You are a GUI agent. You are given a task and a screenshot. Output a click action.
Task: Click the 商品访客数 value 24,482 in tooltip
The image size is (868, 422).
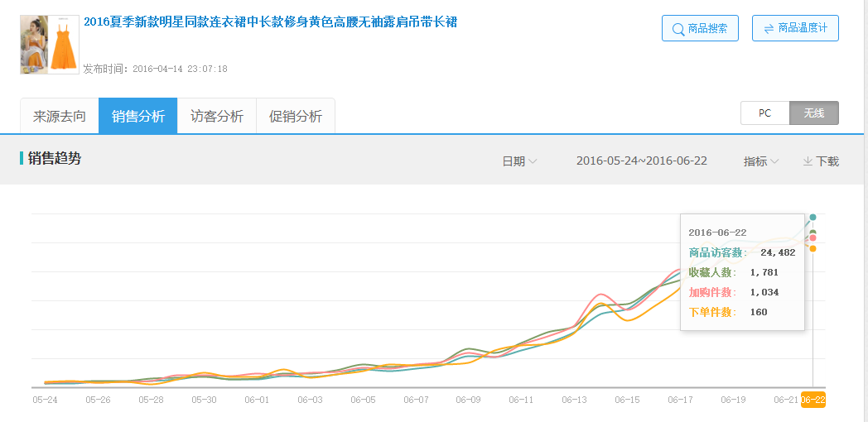click(778, 252)
